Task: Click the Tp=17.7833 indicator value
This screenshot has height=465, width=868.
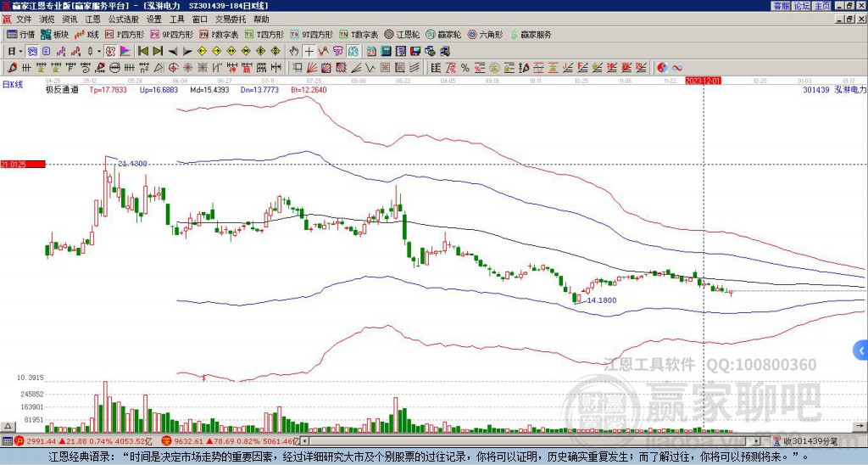Action: 108,89
